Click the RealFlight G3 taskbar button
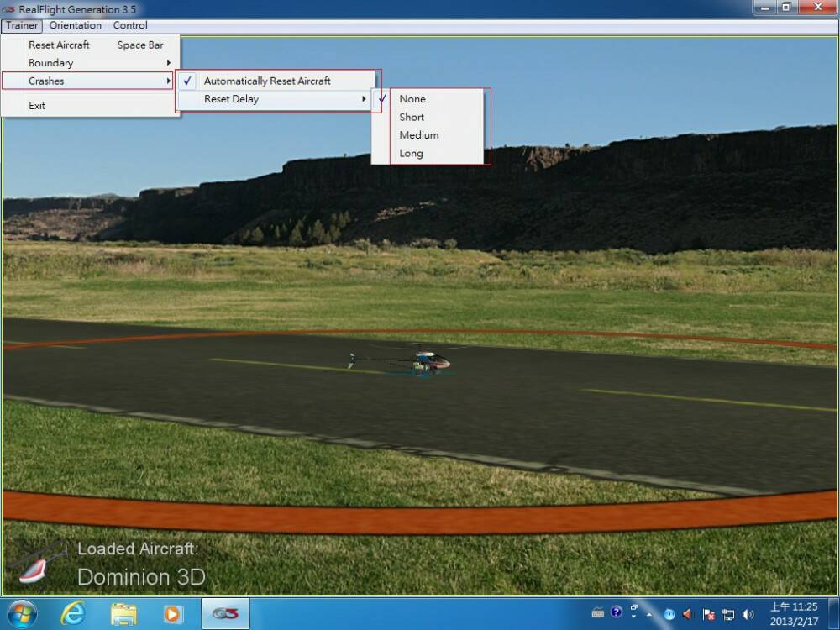Screen dimensions: 840x630 tap(225, 614)
